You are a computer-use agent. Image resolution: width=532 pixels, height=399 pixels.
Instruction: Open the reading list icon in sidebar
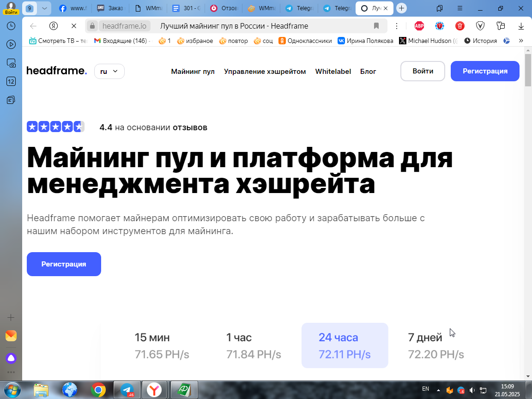[11, 100]
